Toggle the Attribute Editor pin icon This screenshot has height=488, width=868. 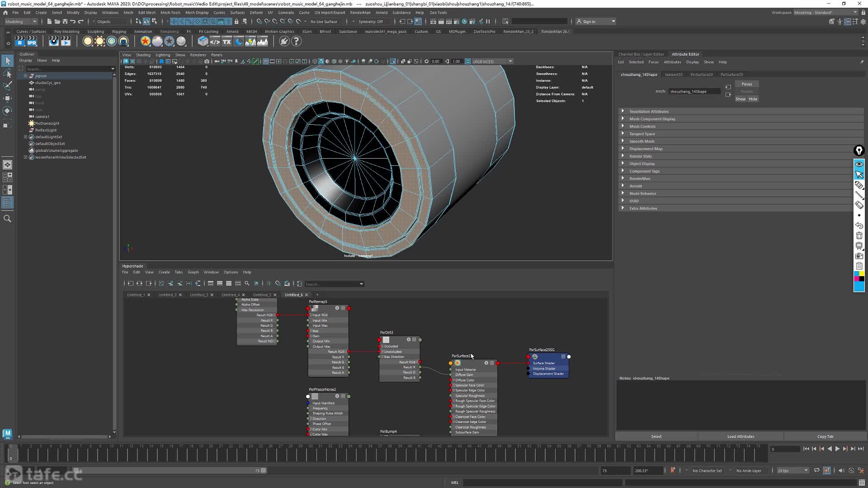[x=861, y=62]
